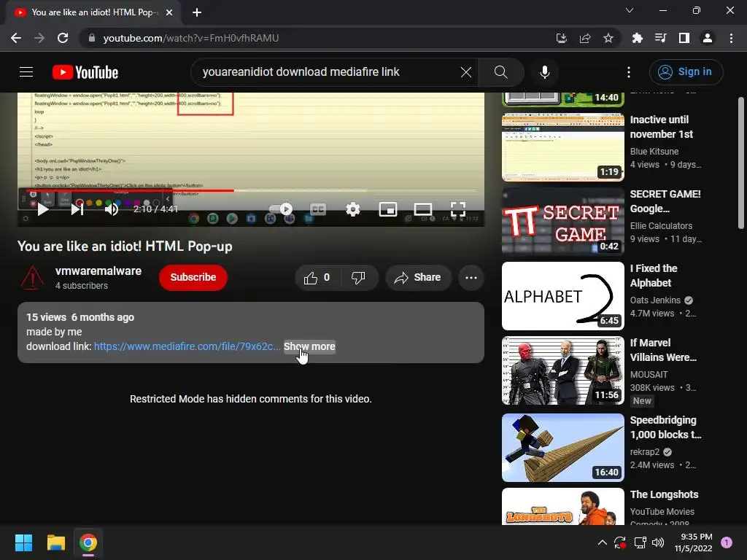The image size is (747, 560).
Task: Open the mediafire download link
Action: pos(187,346)
